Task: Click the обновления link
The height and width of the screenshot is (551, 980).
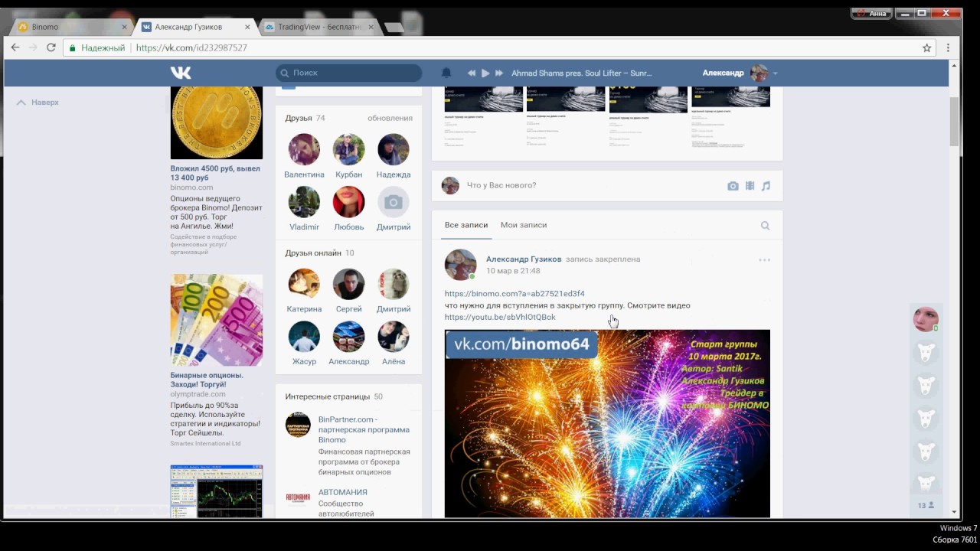Action: click(390, 119)
